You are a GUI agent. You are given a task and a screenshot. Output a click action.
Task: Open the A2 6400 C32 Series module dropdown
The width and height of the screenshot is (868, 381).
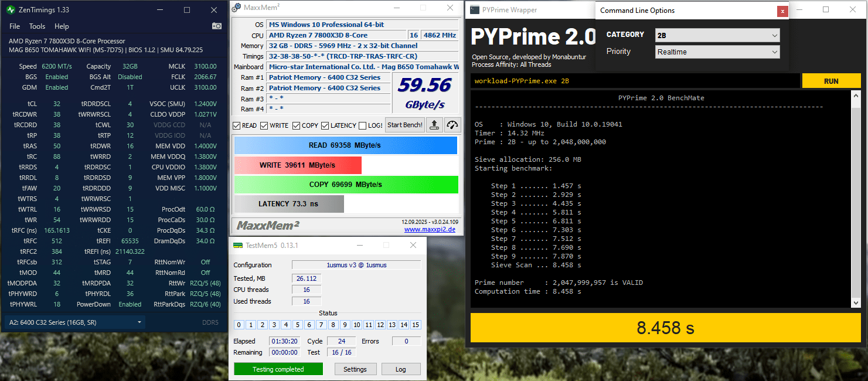pyautogui.click(x=74, y=322)
